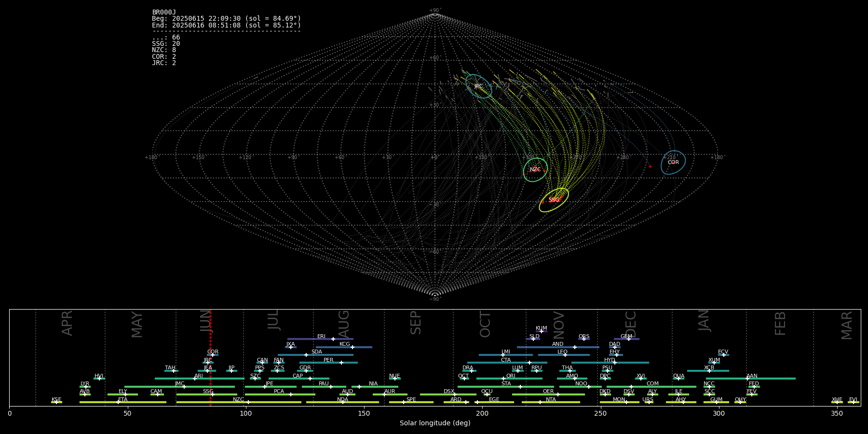Click the XHE shower label in timeline
Image resolution: width=868 pixels, height=434 pixels.
coord(837,400)
